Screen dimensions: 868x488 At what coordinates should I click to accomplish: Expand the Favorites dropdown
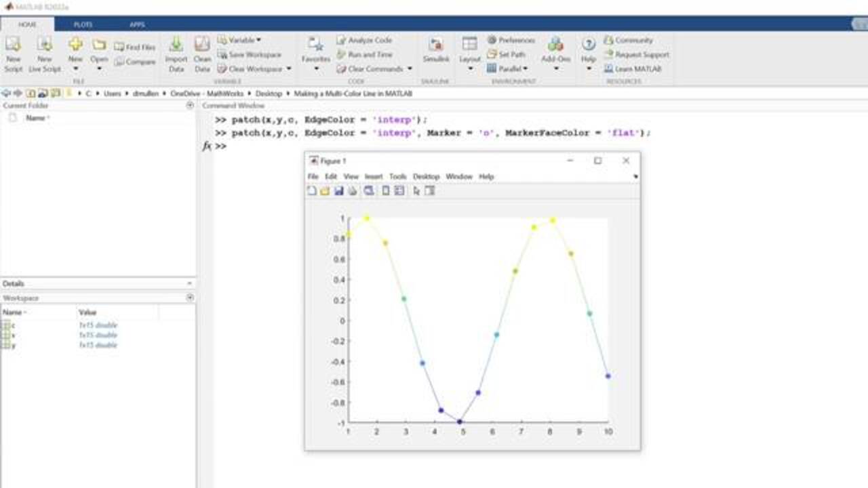click(315, 68)
